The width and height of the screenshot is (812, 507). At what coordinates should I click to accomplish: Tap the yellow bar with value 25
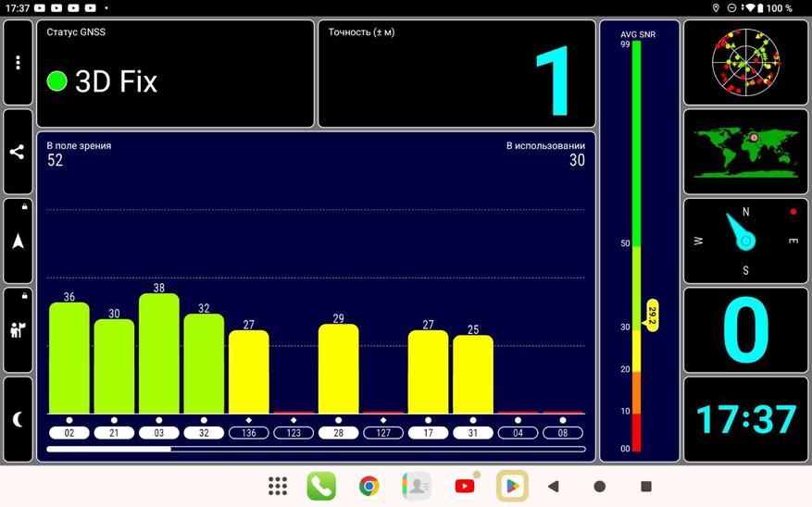click(x=473, y=375)
